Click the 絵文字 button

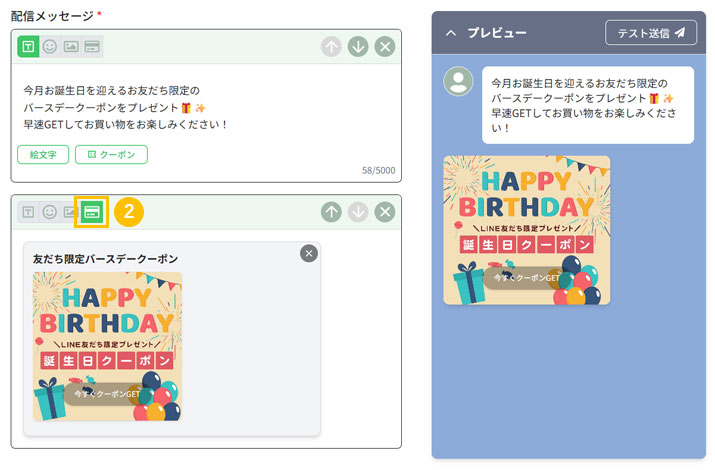click(43, 154)
